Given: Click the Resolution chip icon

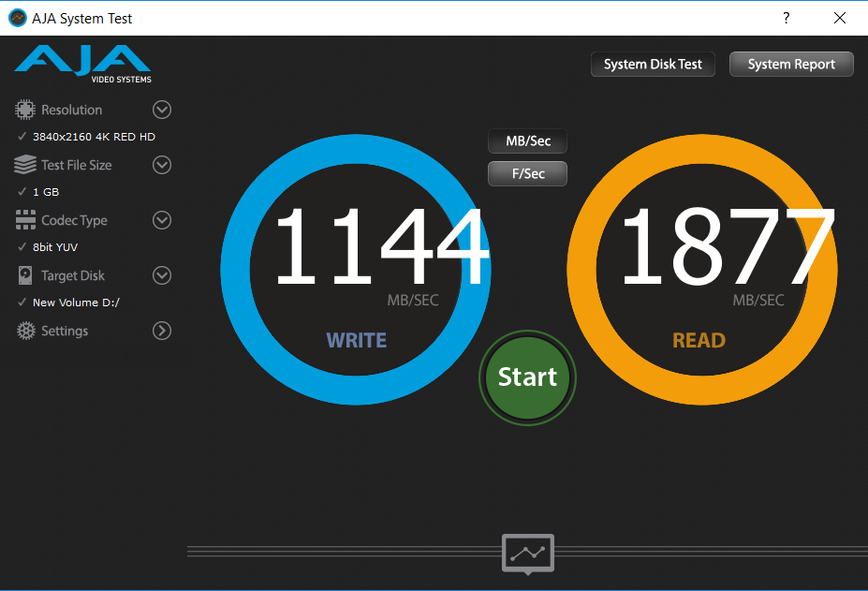Looking at the screenshot, I should click(25, 110).
